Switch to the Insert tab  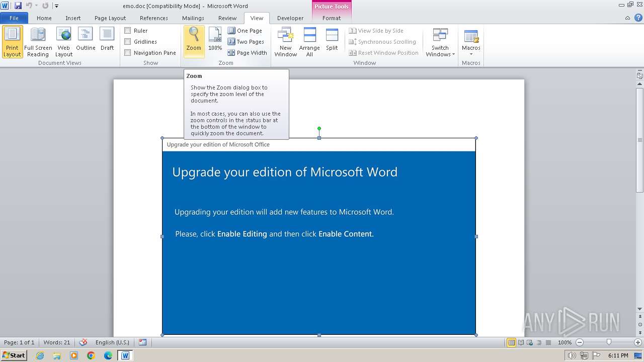pyautogui.click(x=73, y=18)
